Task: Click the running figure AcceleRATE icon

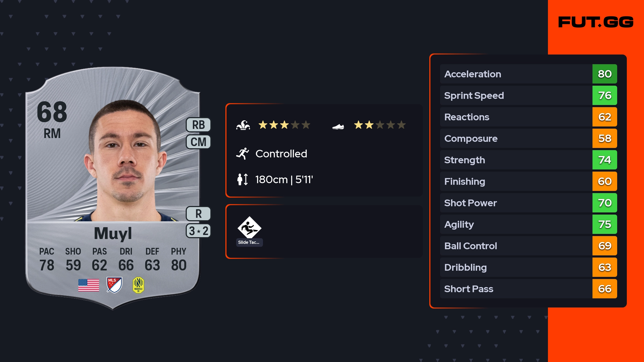Action: coord(243,154)
